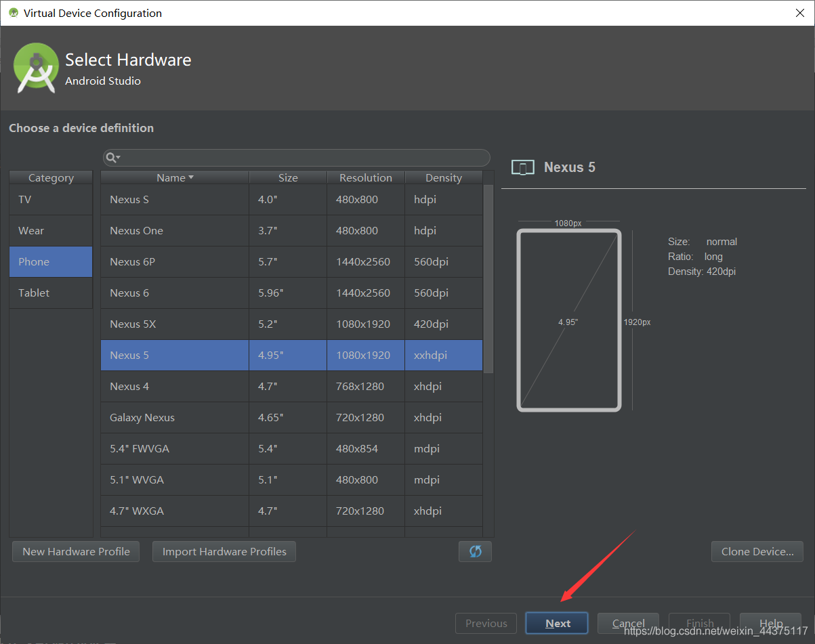This screenshot has width=815, height=644.
Task: Click the Size: normal label
Action: (703, 242)
